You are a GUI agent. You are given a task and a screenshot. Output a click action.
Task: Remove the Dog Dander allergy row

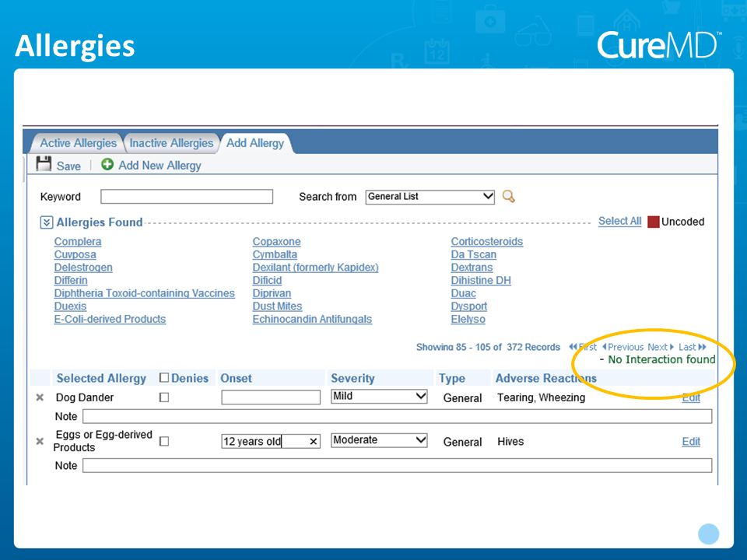40,397
